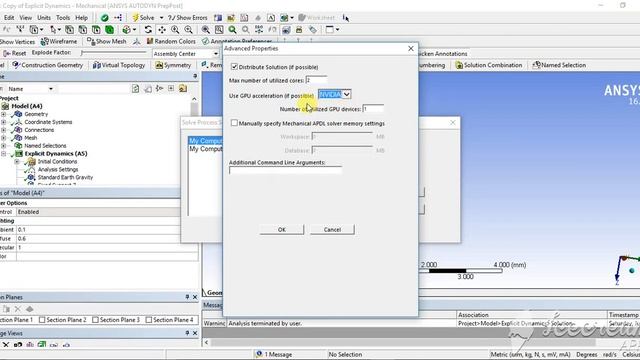Collapse the Explicit Dynamics (A5) node

tap(4, 154)
